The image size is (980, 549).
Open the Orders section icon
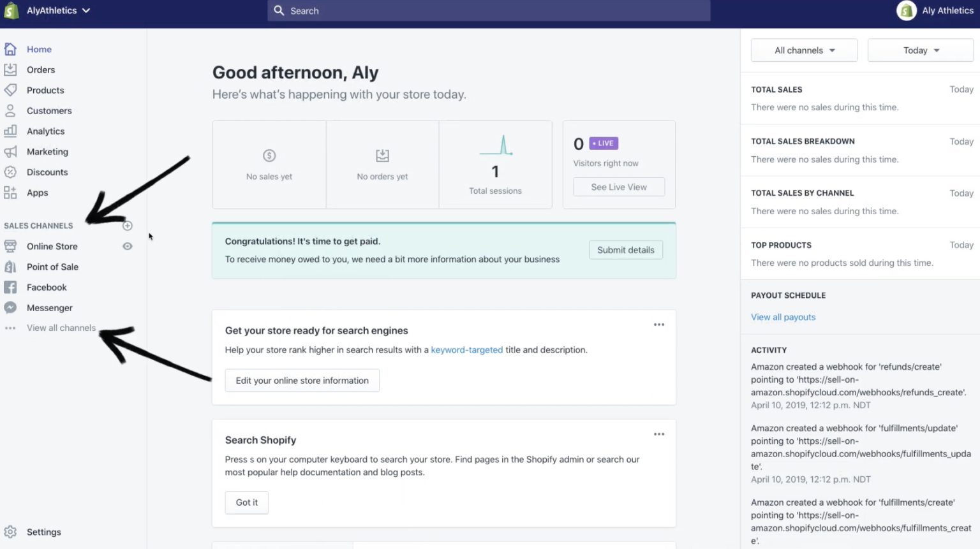pyautogui.click(x=10, y=70)
